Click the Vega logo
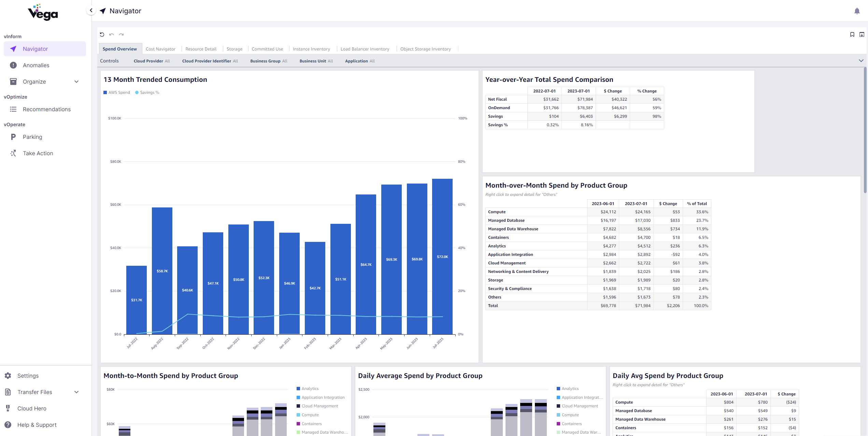Image resolution: width=868 pixels, height=436 pixels. point(43,12)
